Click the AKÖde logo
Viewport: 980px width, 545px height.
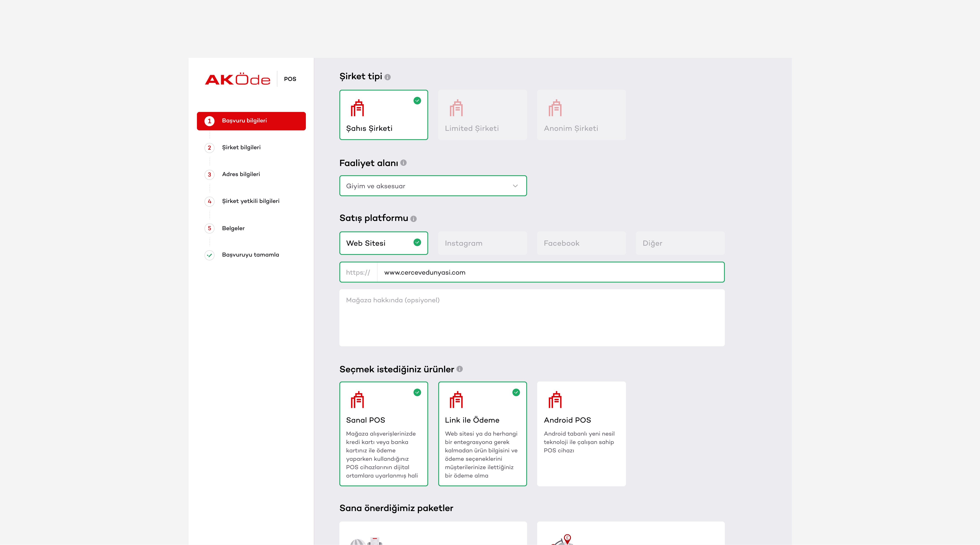click(x=238, y=79)
